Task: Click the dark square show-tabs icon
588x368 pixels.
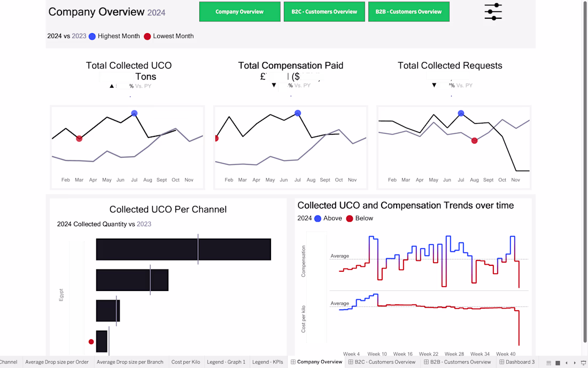Action: tap(558, 363)
